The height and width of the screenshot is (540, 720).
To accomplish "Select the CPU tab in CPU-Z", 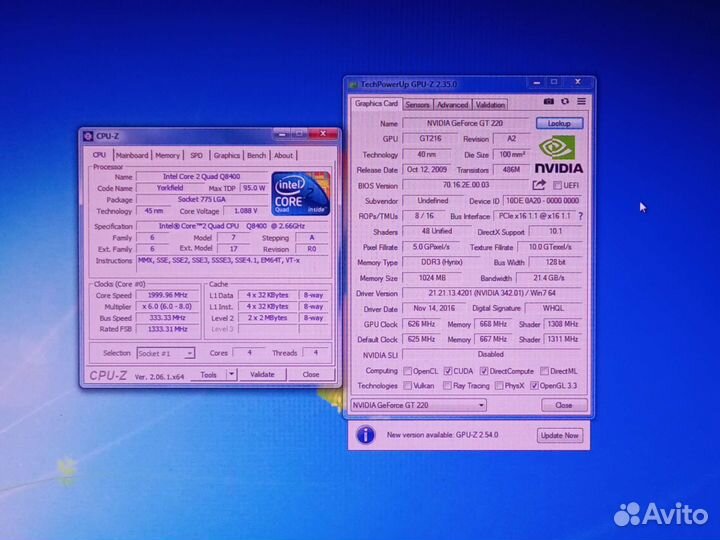I will pos(99,155).
